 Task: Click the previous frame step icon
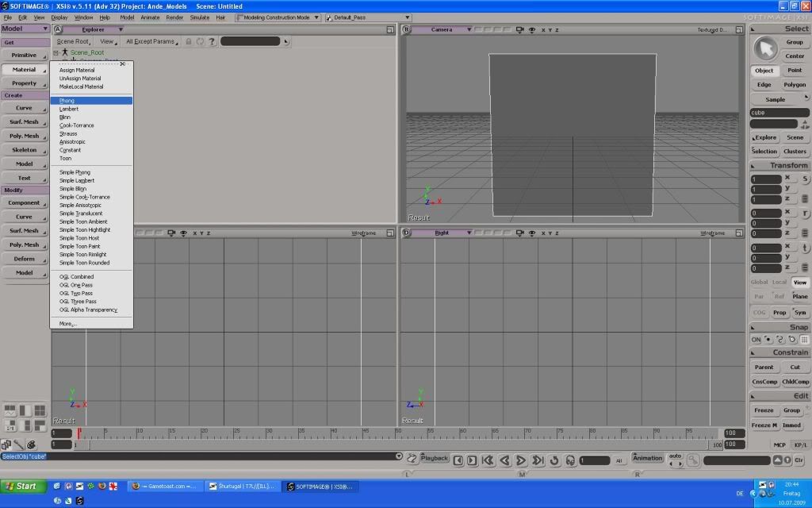click(458, 460)
